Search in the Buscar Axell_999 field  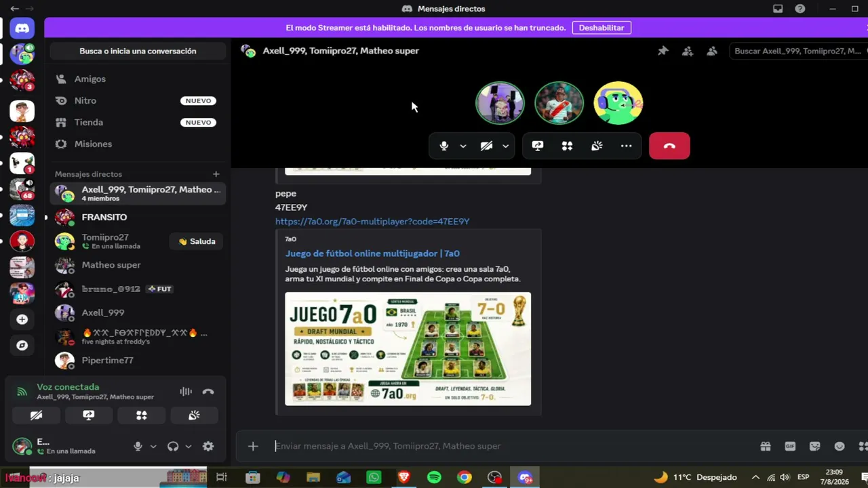(798, 51)
